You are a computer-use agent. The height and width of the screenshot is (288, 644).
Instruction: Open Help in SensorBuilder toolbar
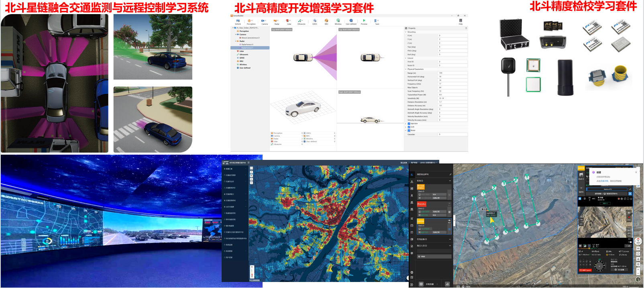point(461,21)
